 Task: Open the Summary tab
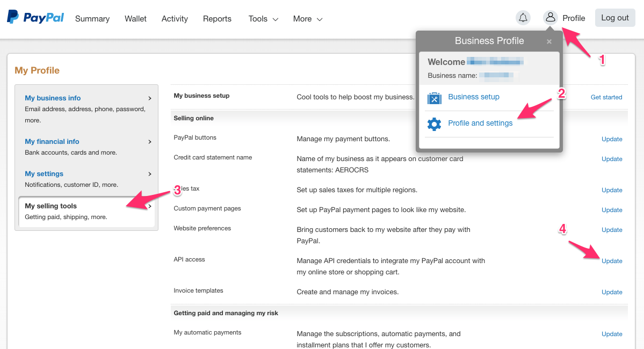point(92,19)
